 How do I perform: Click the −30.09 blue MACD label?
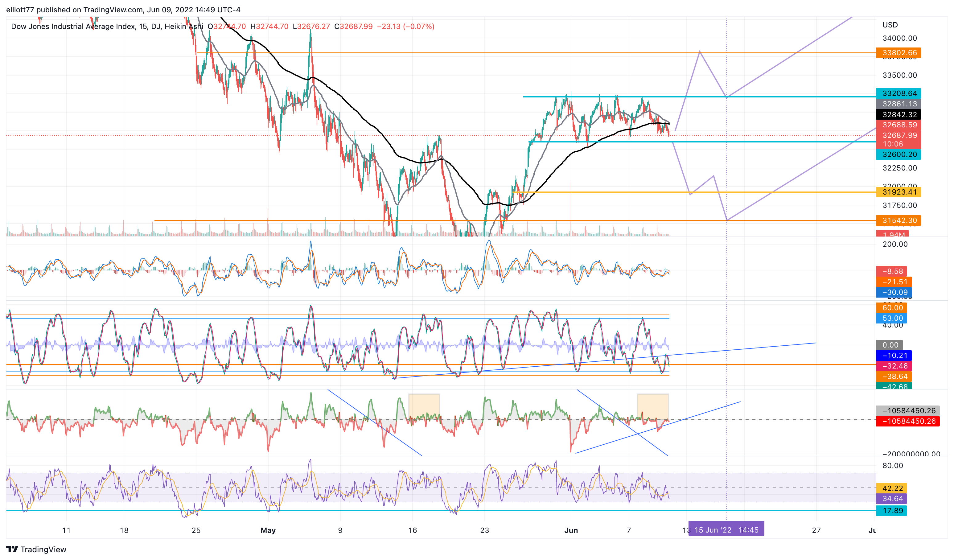click(x=894, y=293)
